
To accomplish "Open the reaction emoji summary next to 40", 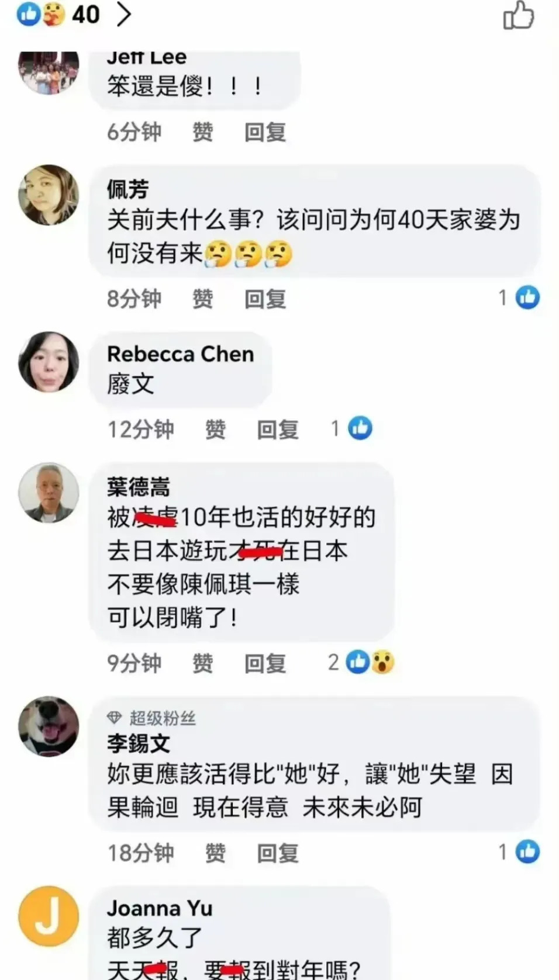I will [x=40, y=15].
